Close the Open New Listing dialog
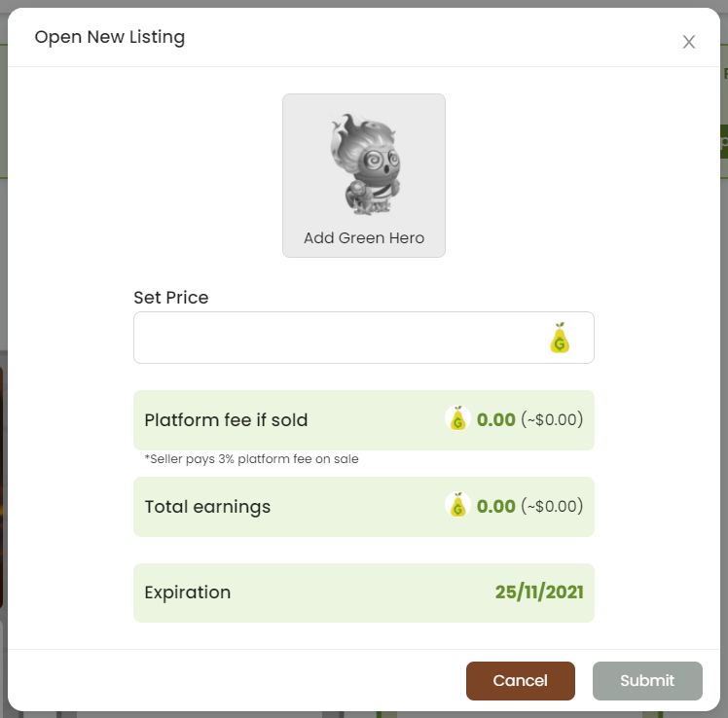Image resolution: width=728 pixels, height=718 pixels. [x=688, y=42]
